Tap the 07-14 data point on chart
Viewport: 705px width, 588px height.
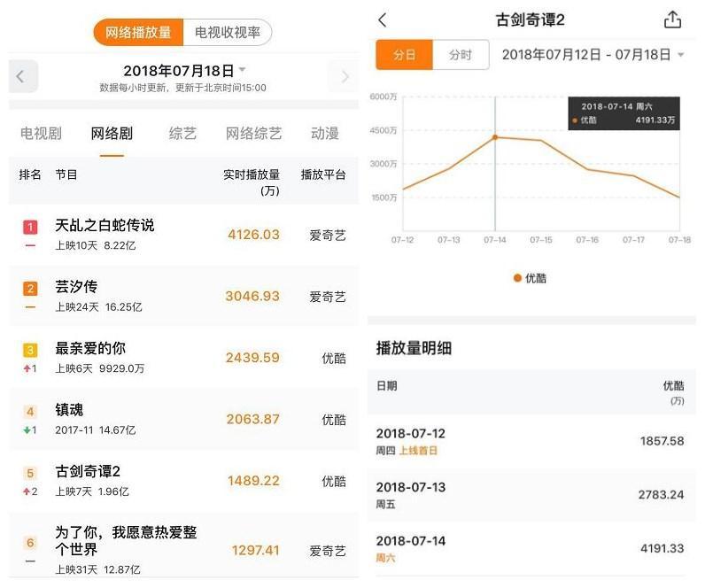(495, 137)
